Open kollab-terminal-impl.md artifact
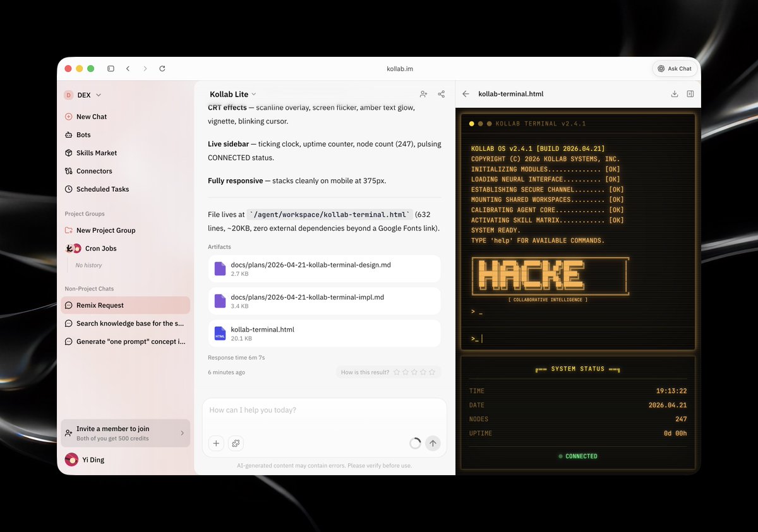The image size is (758, 532). (x=324, y=301)
